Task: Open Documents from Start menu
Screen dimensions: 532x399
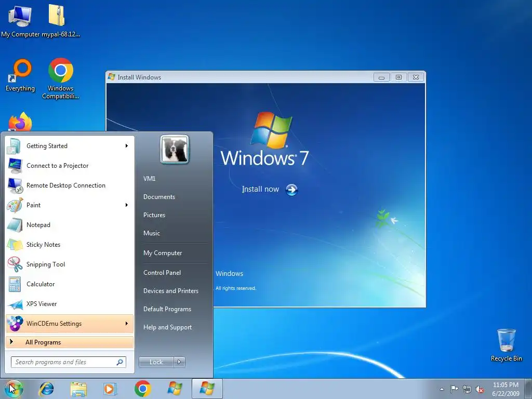Action: tap(159, 197)
